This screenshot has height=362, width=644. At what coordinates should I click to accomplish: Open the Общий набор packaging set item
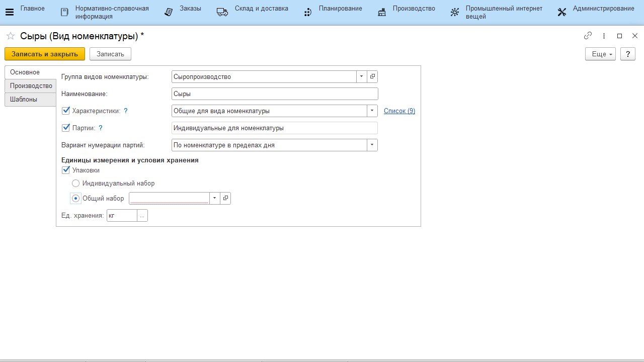[225, 199]
